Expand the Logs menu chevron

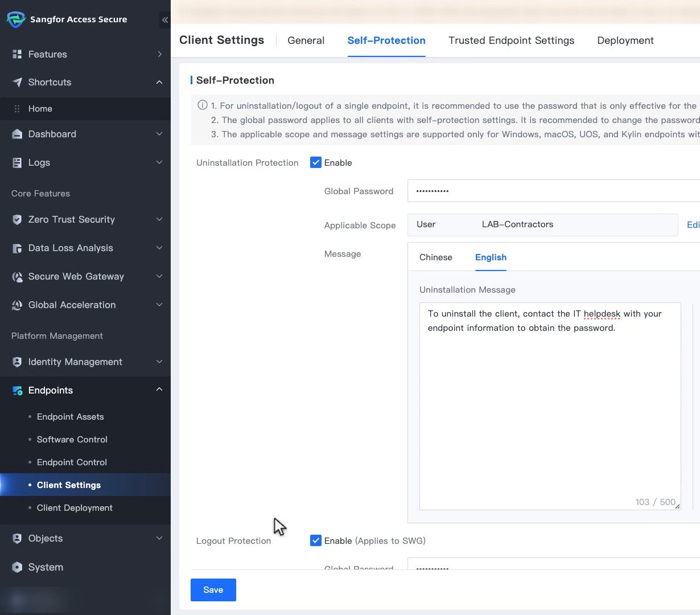159,162
